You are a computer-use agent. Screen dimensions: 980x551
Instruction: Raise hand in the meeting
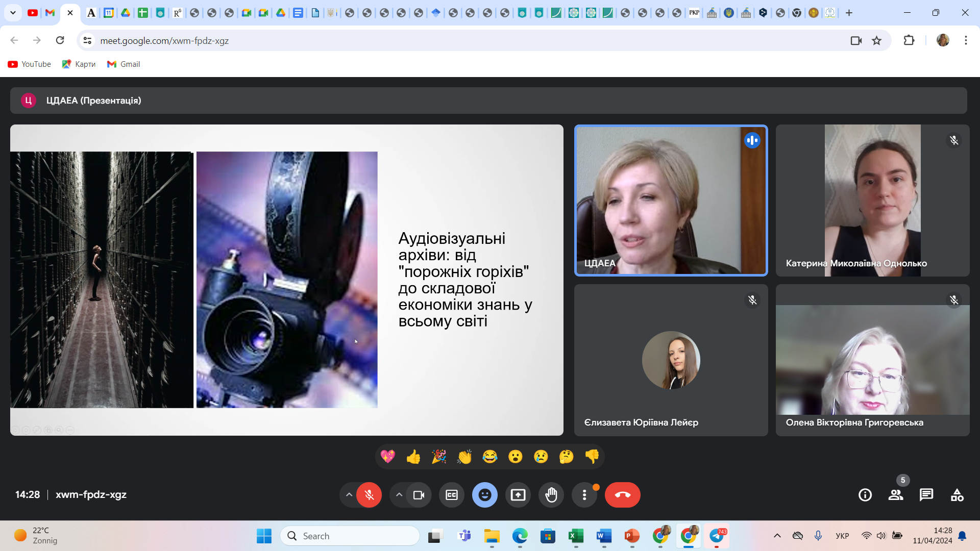[551, 495]
